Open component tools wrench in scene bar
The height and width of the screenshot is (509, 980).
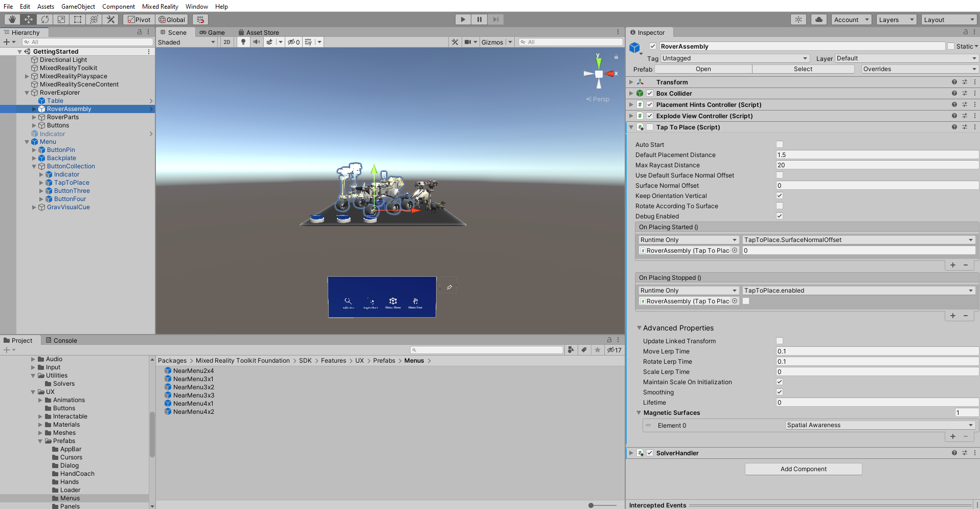click(455, 42)
